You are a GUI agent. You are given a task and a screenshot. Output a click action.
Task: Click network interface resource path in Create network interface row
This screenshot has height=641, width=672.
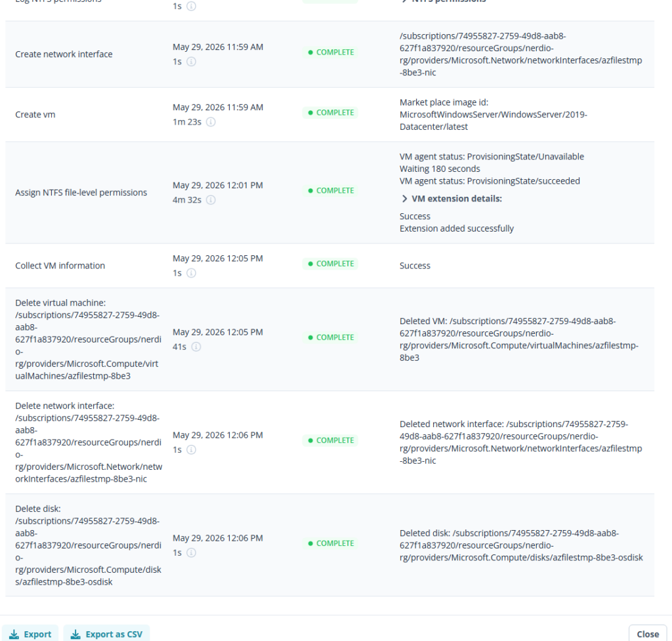520,54
